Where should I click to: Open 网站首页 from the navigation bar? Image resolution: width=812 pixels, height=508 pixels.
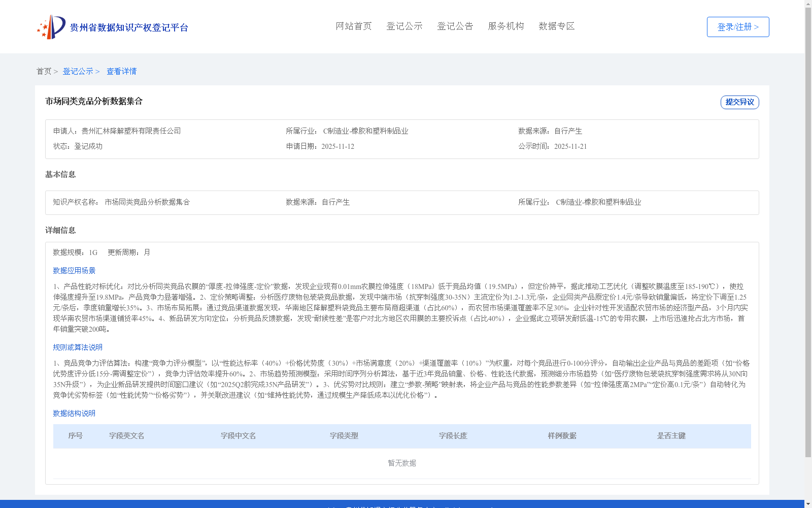[x=354, y=26]
